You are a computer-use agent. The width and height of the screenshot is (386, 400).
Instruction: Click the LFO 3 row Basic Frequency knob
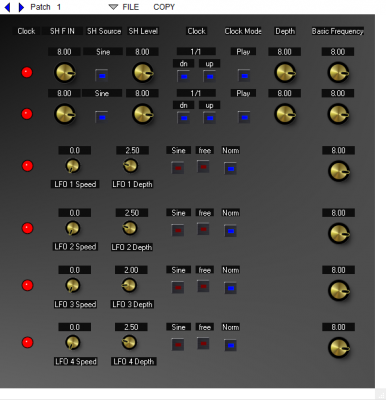(x=339, y=290)
